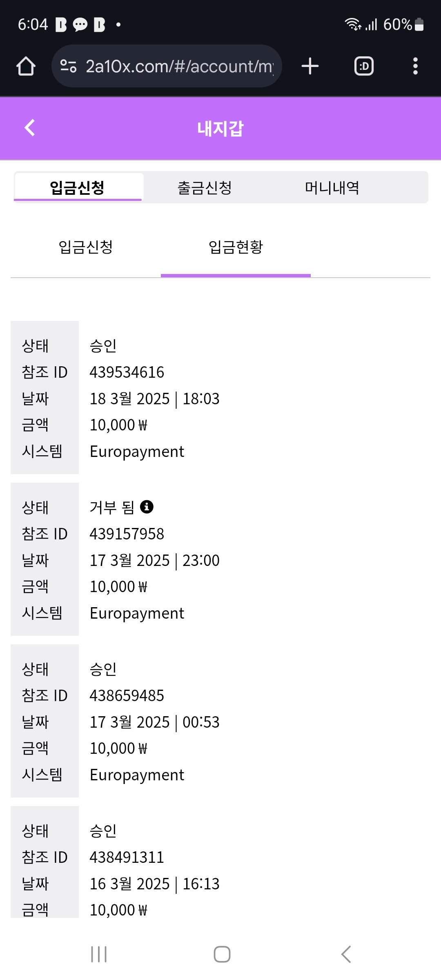Select the 입금현황 sub-tab
441x980 pixels.
pos(236,247)
